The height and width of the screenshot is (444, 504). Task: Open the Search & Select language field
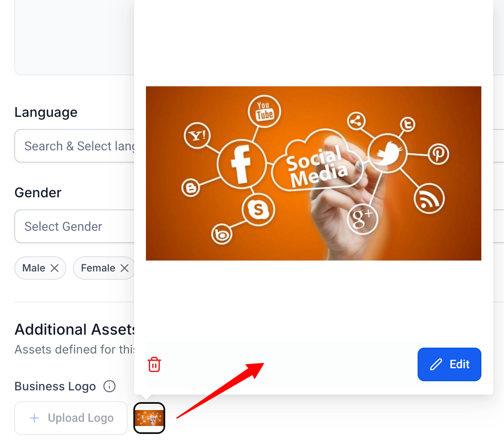tap(75, 146)
